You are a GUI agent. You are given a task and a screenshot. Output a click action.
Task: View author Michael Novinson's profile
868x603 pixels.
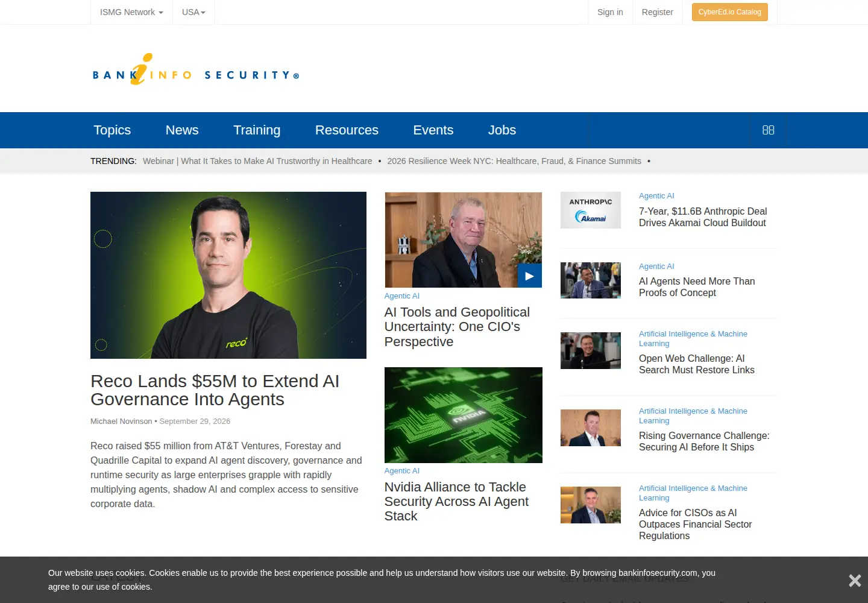(x=121, y=421)
